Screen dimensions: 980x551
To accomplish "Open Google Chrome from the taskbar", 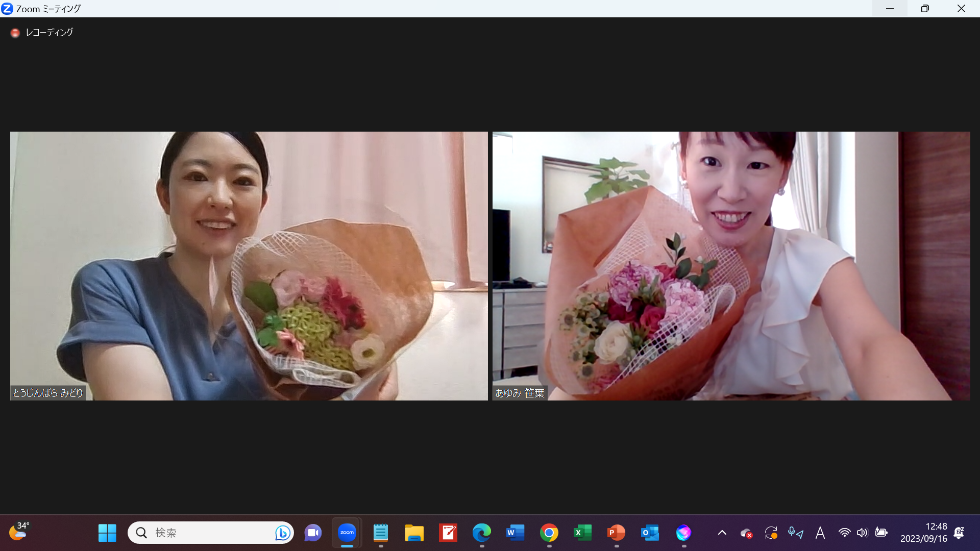I will [x=549, y=533].
